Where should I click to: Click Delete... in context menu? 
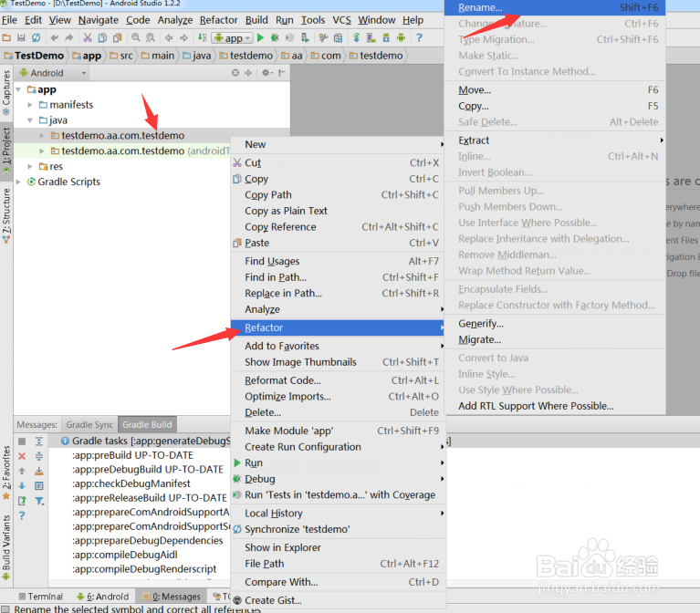pyautogui.click(x=338, y=412)
